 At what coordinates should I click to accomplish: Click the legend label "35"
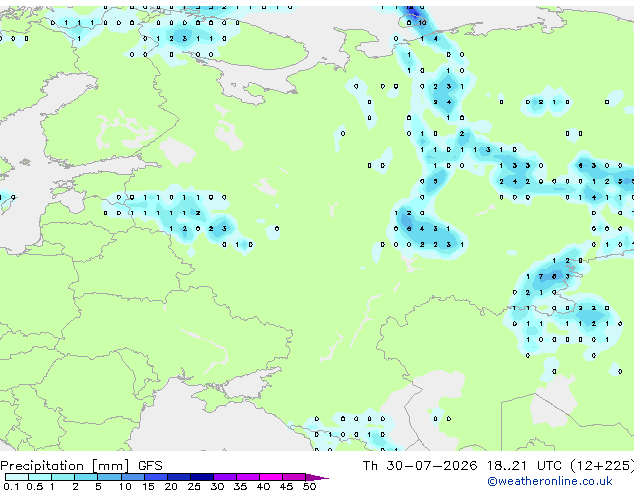(x=240, y=486)
